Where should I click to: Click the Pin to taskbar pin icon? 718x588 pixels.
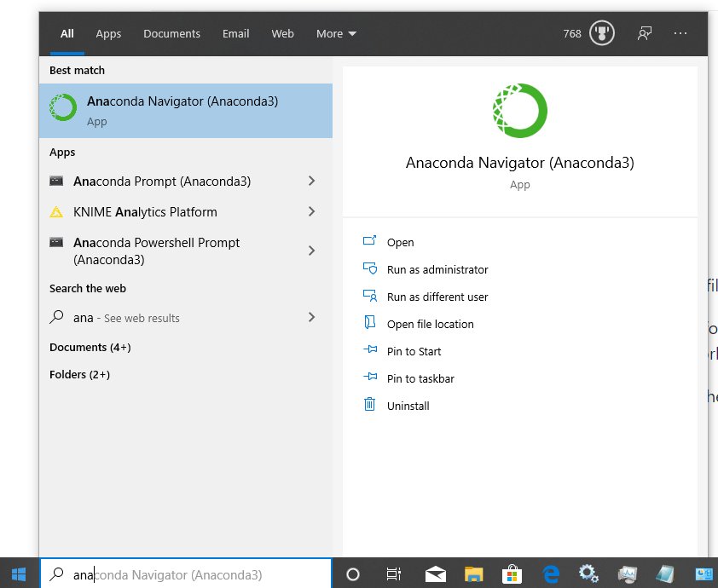click(370, 377)
